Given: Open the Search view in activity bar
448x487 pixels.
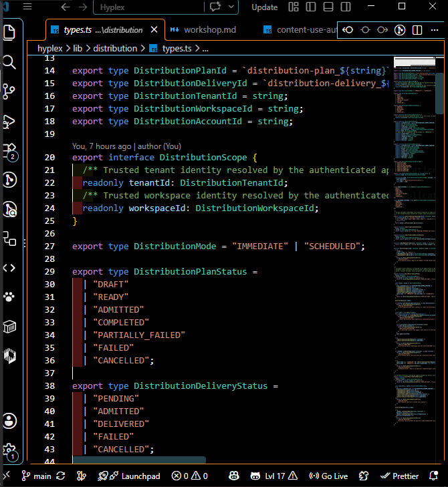Looking at the screenshot, I should click(x=9, y=62).
